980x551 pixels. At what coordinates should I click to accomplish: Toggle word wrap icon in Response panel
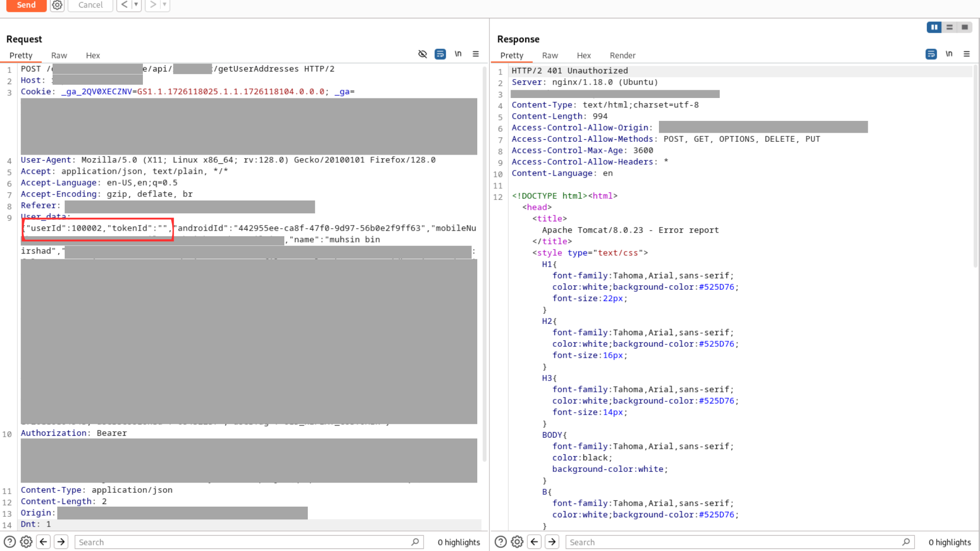click(x=931, y=54)
